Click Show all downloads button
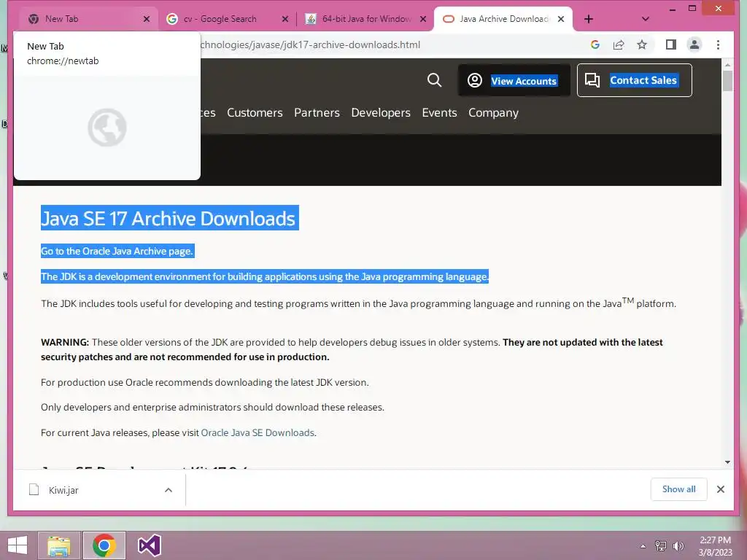Image resolution: width=747 pixels, height=560 pixels. (x=679, y=489)
